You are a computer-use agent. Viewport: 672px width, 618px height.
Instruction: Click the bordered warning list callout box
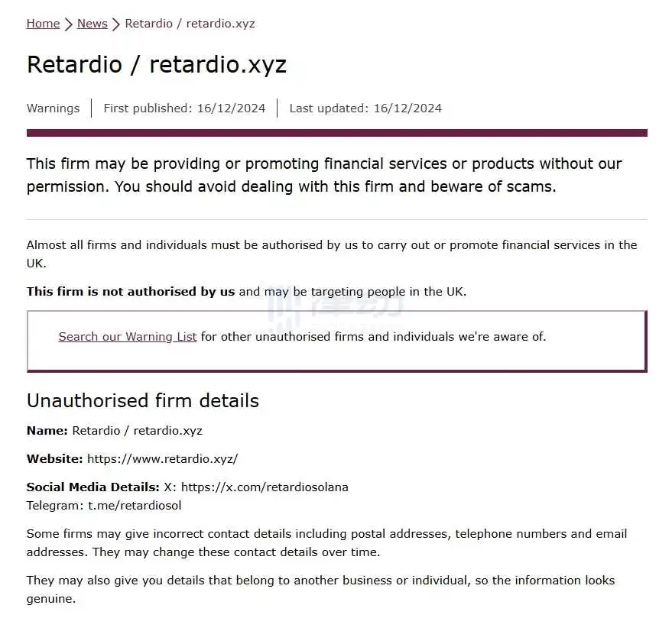[337, 341]
